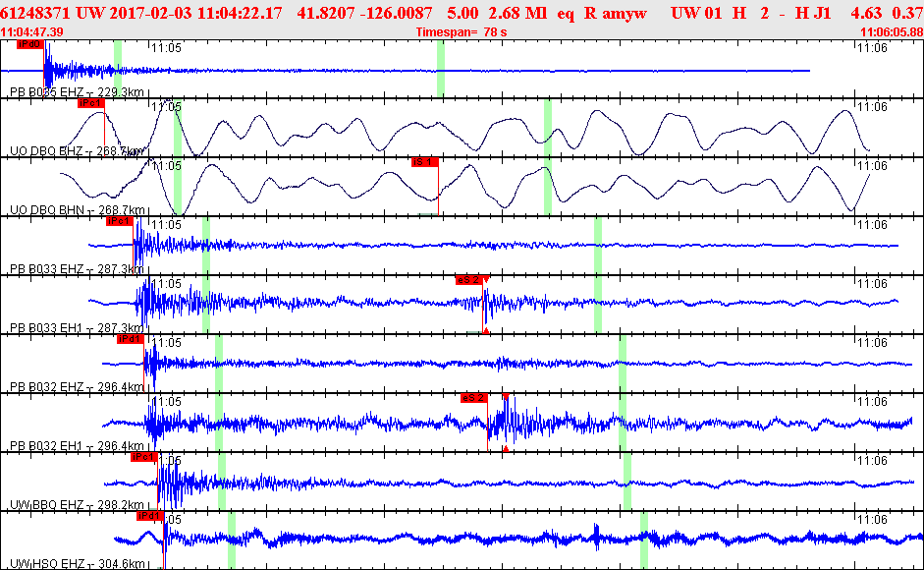Click the UO DBO BHN 268.7km station label

77,210
